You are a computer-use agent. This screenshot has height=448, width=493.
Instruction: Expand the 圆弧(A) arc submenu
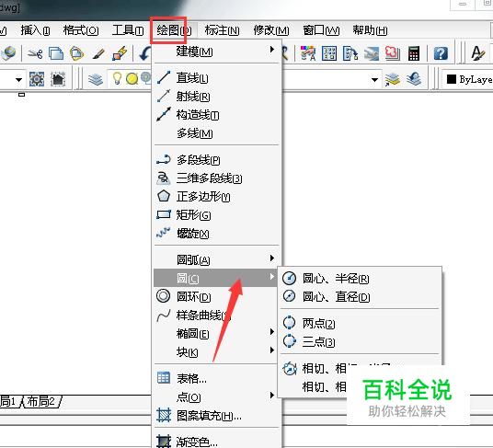coord(217,259)
